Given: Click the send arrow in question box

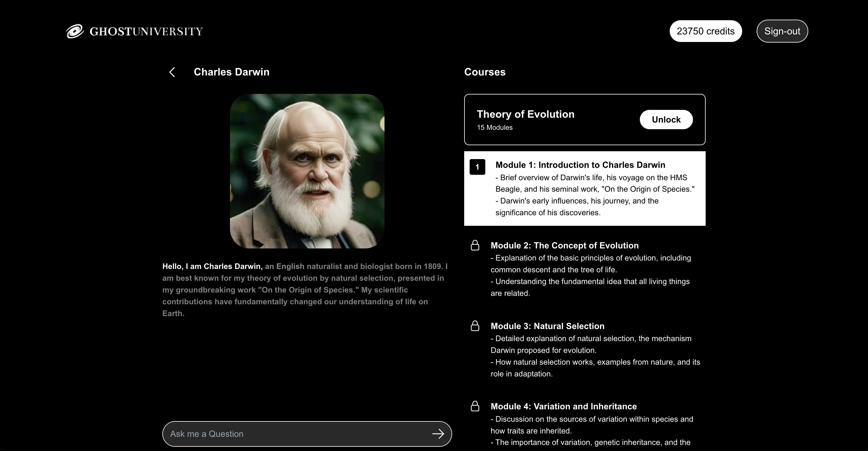Looking at the screenshot, I should tap(438, 434).
